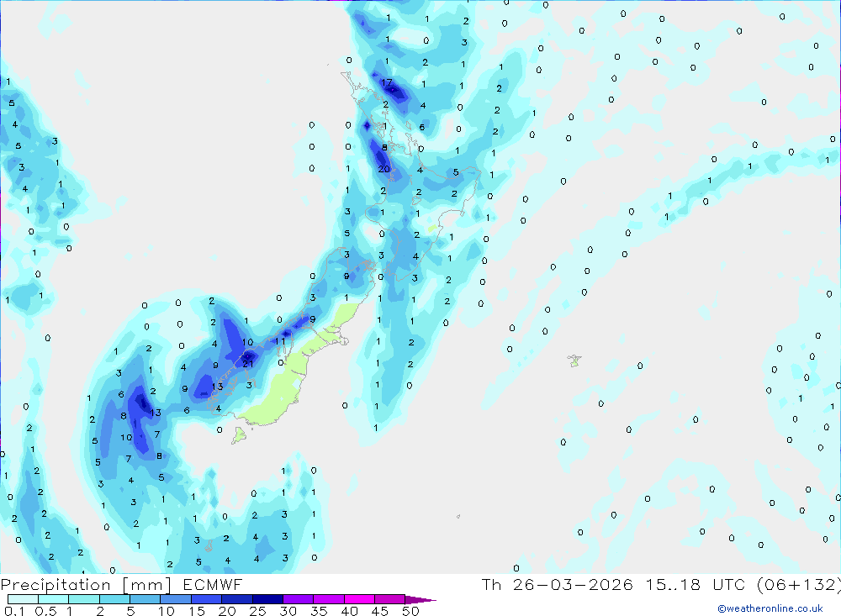Click the '15..18 UTC' time range text
The height and width of the screenshot is (616, 841).
696,584
